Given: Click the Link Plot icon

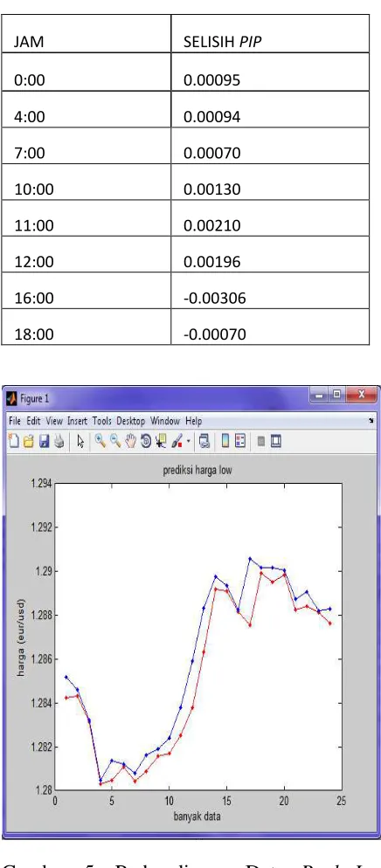Looking at the screenshot, I should pyautogui.click(x=204, y=441).
